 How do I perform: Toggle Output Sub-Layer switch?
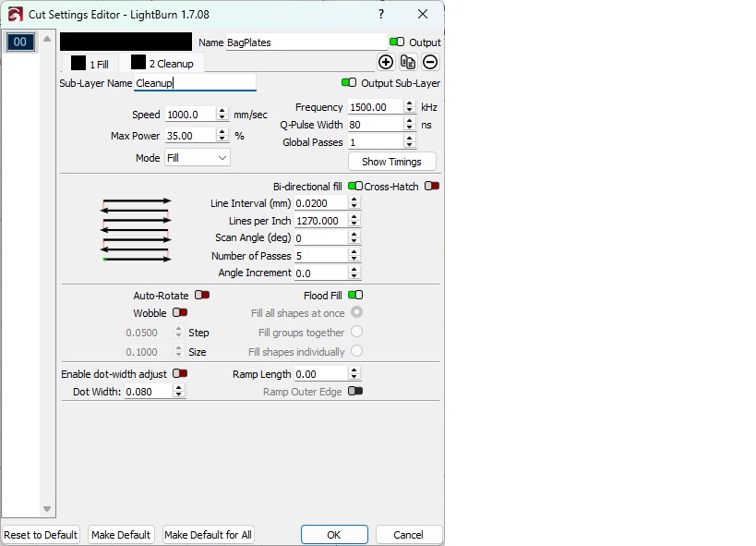[349, 82]
